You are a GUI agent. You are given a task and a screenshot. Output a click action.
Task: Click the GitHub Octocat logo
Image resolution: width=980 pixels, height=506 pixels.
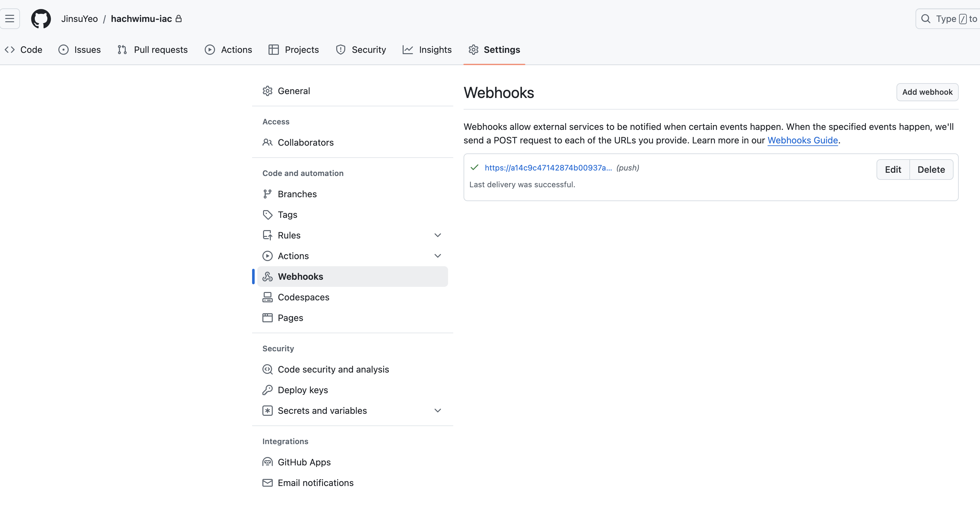coord(41,19)
